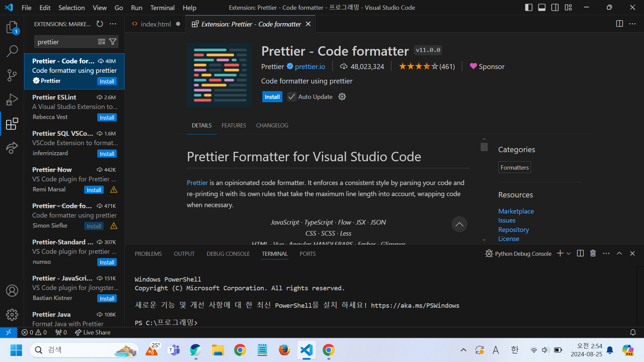Select the Extensions view icon

tap(12, 124)
